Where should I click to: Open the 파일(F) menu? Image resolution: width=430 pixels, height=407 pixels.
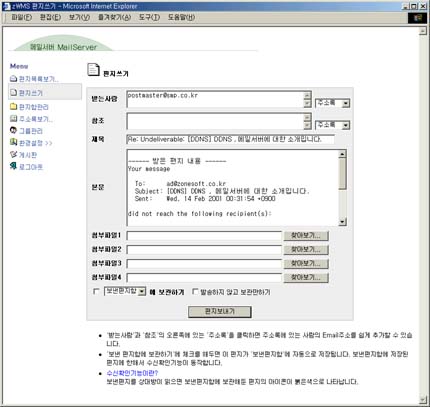pos(22,17)
